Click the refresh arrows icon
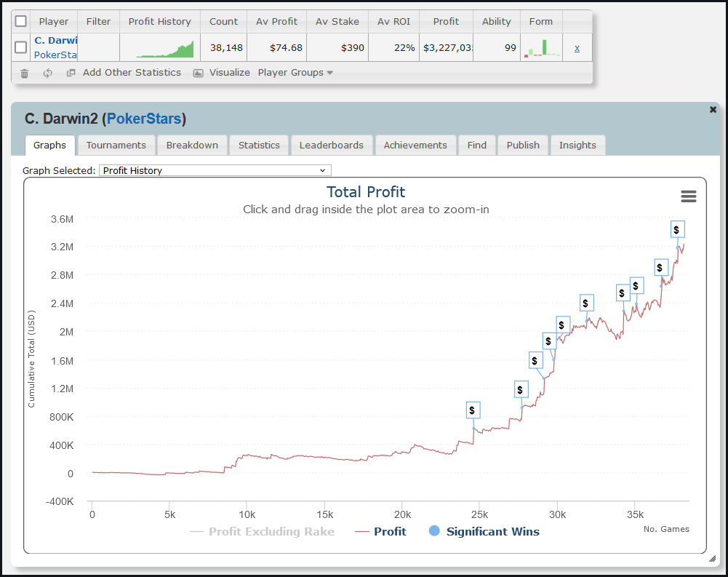The image size is (728, 577). coord(47,73)
